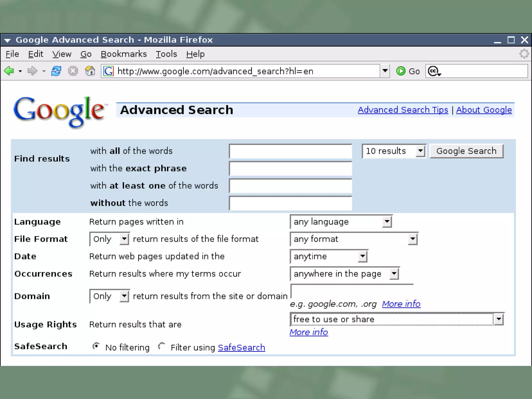Image resolution: width=532 pixels, height=399 pixels.
Task: Click the green Back arrow icon
Action: tap(9, 71)
